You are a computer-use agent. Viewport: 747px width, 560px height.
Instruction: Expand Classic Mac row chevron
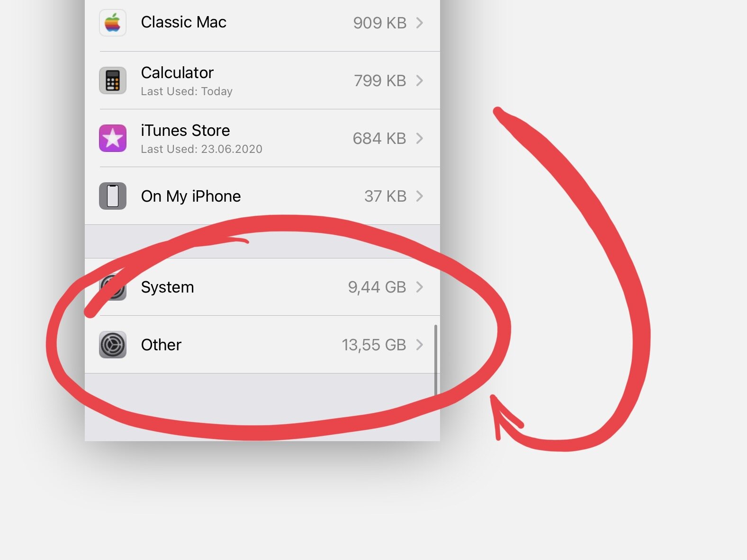419,23
